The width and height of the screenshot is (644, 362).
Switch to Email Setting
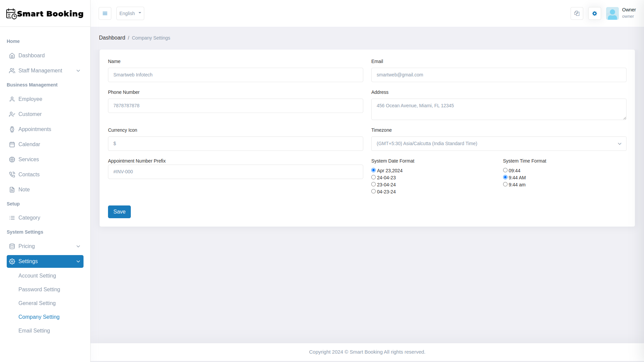click(34, 330)
